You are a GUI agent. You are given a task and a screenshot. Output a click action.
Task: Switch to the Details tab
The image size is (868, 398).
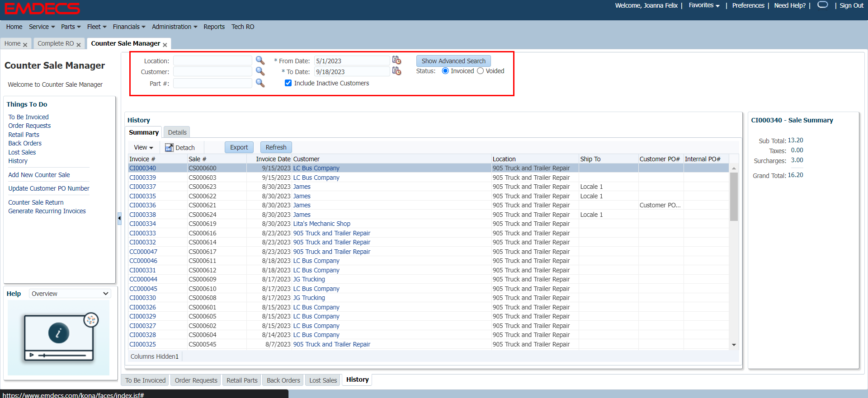tap(177, 132)
